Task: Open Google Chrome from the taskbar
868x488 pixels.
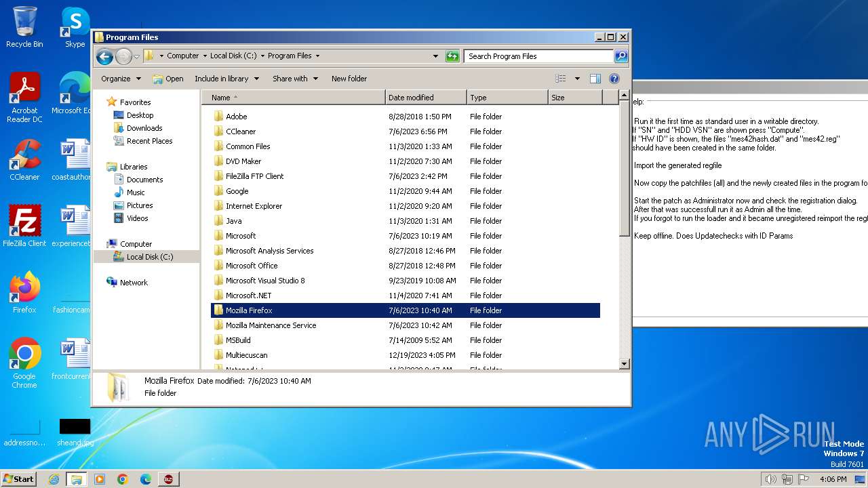Action: click(x=122, y=479)
